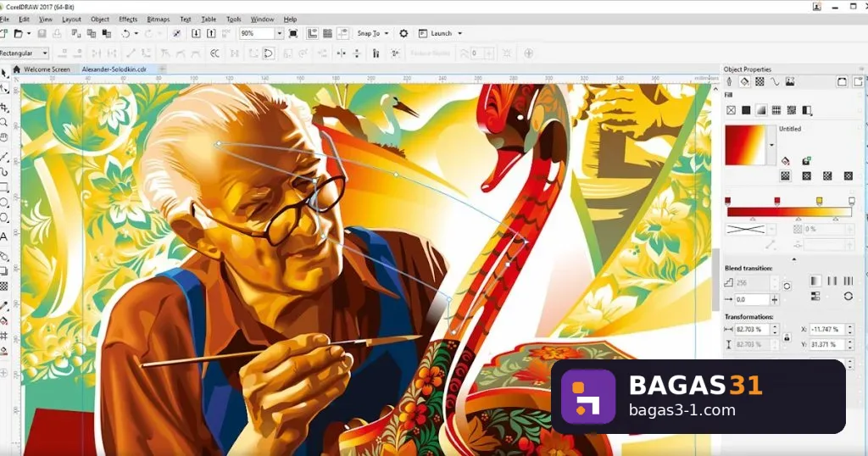This screenshot has width=868, height=456.
Task: Select Vector pattern fill type
Action: (776, 110)
